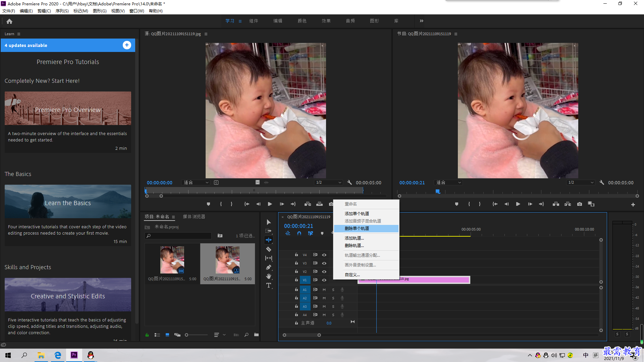Switch Project panel to icon view
Screen dimensions: 644x362
pos(167,335)
